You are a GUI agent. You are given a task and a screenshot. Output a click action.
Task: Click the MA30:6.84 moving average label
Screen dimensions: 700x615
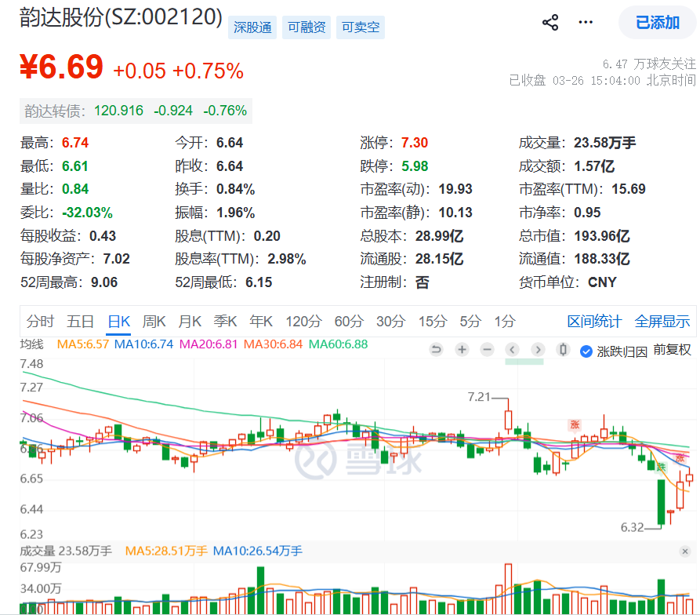pyautogui.click(x=273, y=344)
